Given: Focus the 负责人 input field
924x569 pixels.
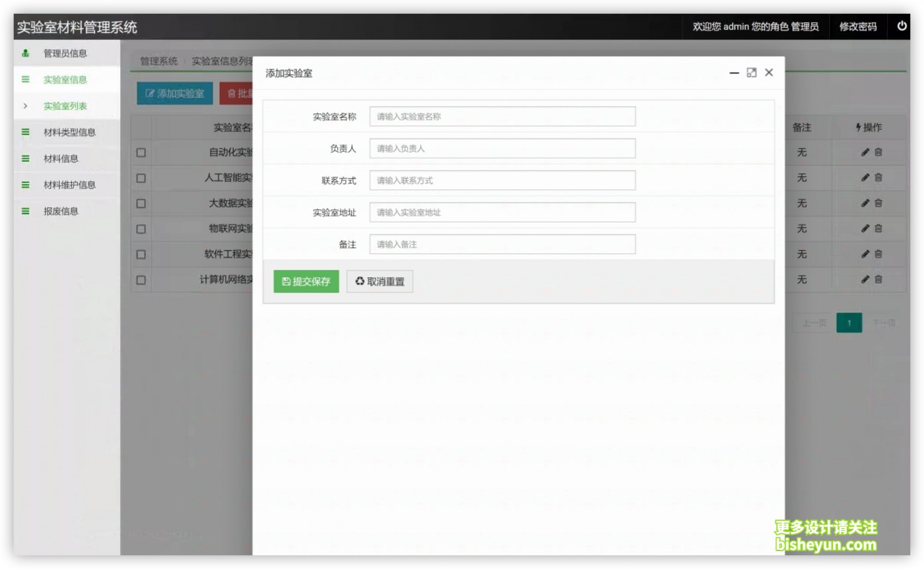Looking at the screenshot, I should point(502,149).
